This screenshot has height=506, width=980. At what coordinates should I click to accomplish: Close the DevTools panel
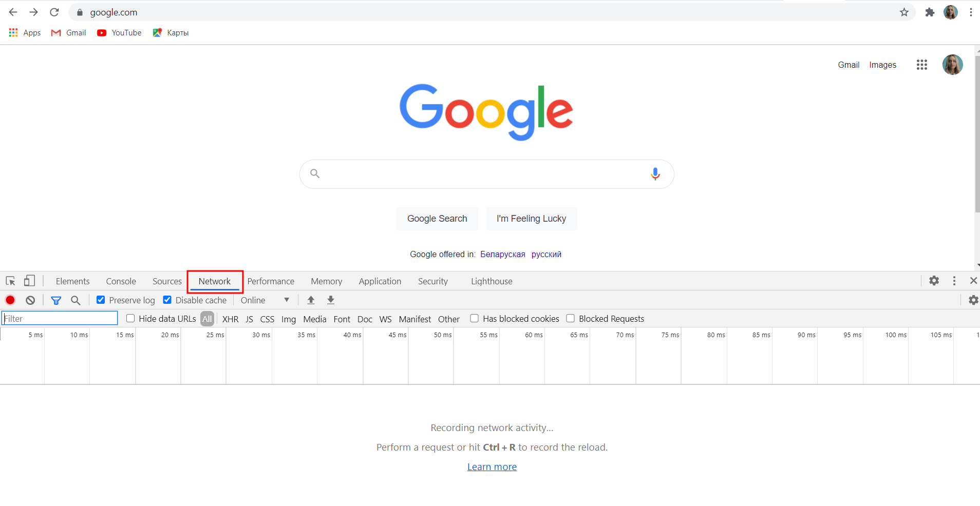pyautogui.click(x=973, y=281)
